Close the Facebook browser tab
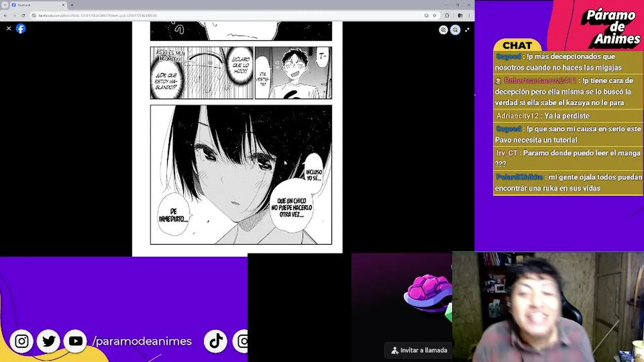This screenshot has width=644, height=362. click(63, 5)
